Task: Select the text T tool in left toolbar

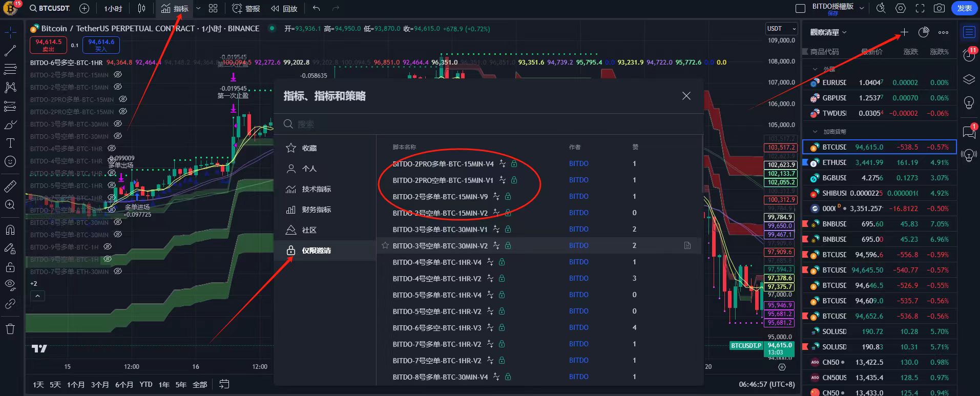Action: (10, 143)
